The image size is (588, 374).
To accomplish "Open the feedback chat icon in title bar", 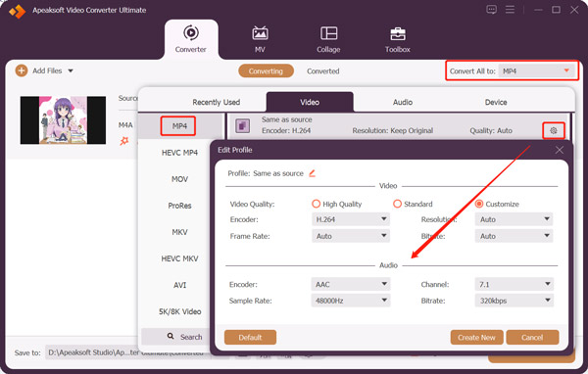I will [x=491, y=10].
